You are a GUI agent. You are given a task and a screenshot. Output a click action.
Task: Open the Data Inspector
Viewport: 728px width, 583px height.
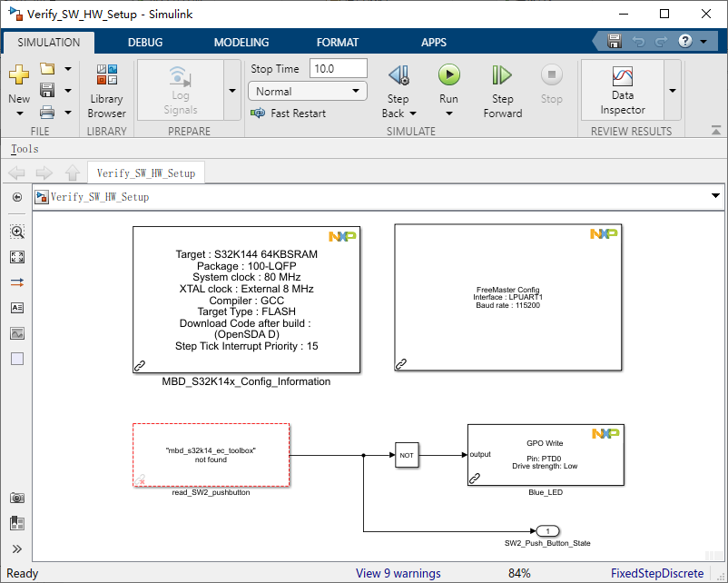pyautogui.click(x=623, y=91)
